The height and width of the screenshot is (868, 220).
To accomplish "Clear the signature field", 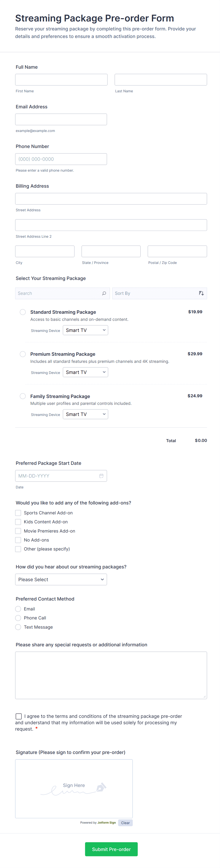I will point(125,823).
